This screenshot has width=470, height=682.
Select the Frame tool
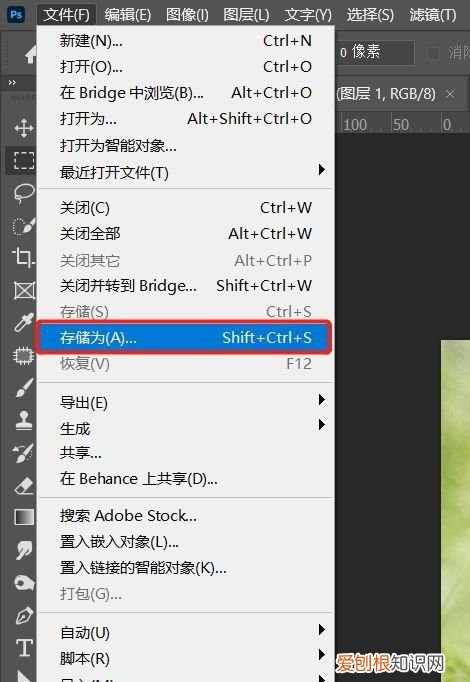click(23, 290)
